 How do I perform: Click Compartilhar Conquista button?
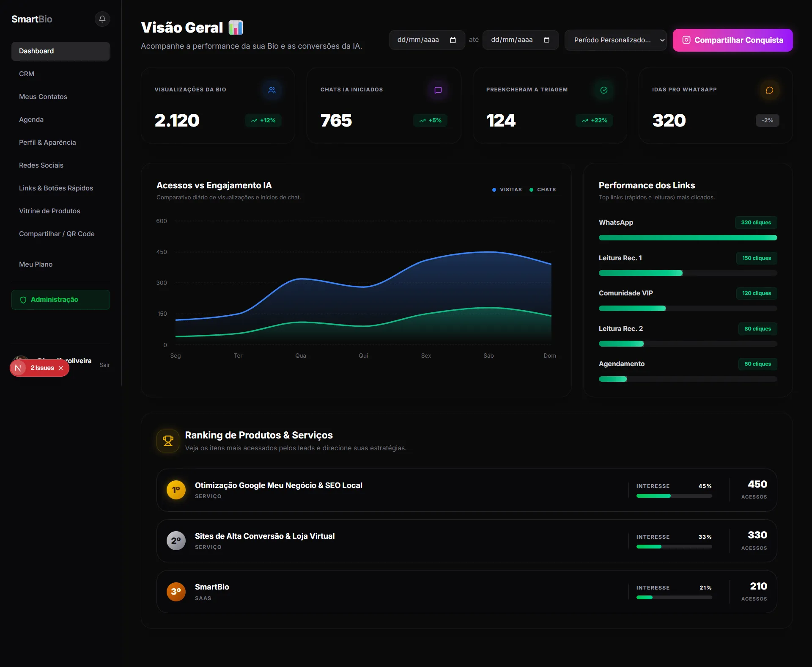pyautogui.click(x=732, y=40)
